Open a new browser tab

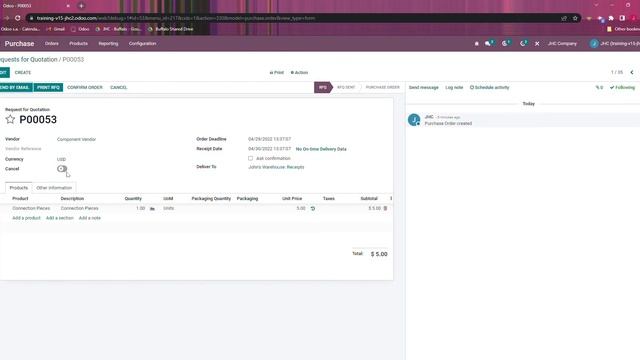81,6
